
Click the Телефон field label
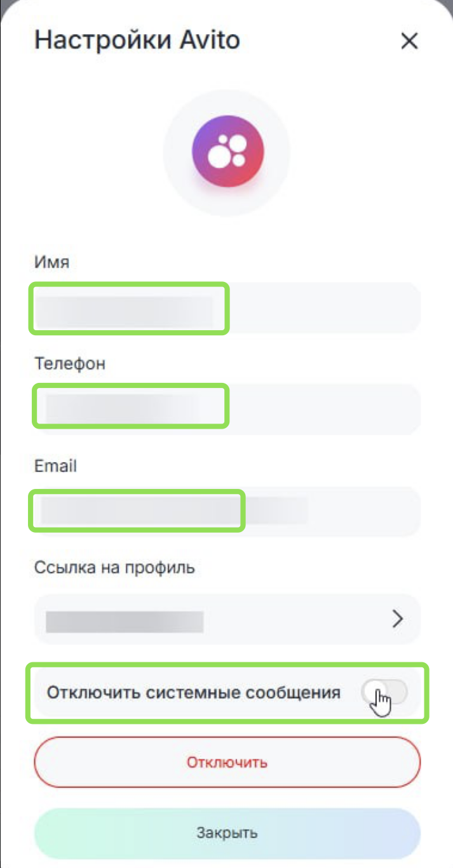[x=70, y=364]
